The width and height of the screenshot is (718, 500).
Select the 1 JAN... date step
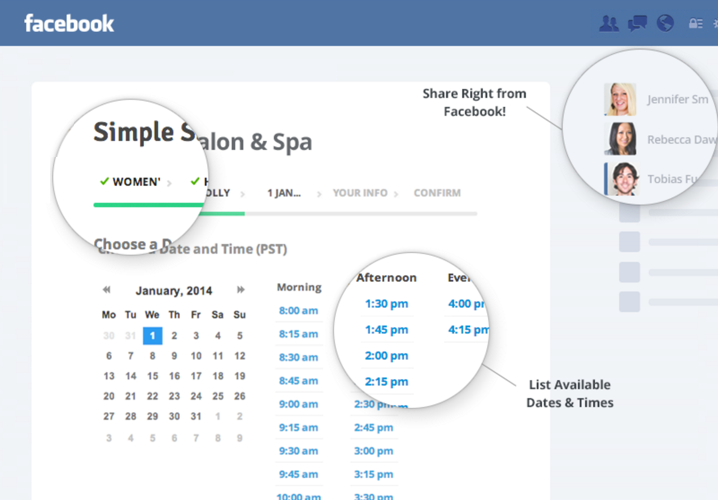click(284, 193)
